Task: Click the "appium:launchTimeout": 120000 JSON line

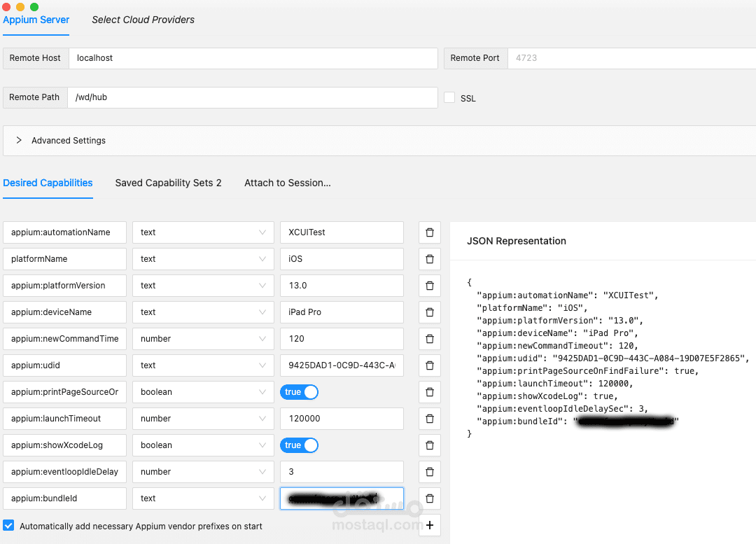Action: [x=554, y=384]
